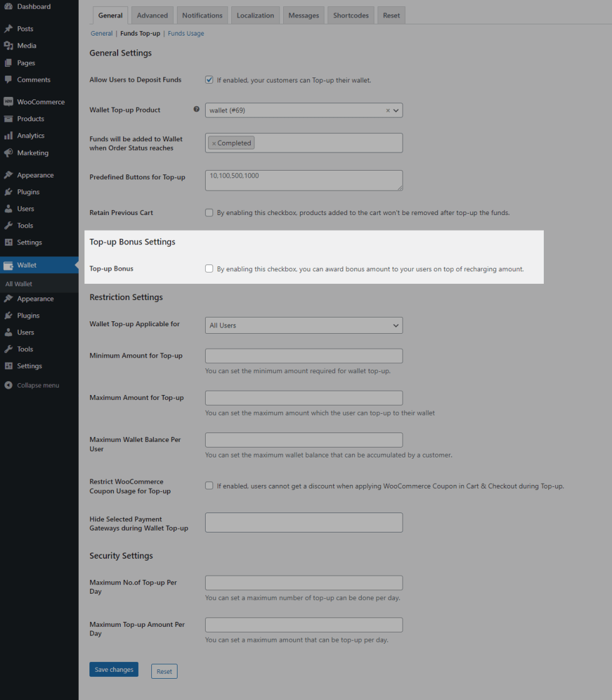Image resolution: width=612 pixels, height=700 pixels.
Task: Check Restrict WooCommerce Coupon Usage checkbox
Action: pyautogui.click(x=209, y=485)
